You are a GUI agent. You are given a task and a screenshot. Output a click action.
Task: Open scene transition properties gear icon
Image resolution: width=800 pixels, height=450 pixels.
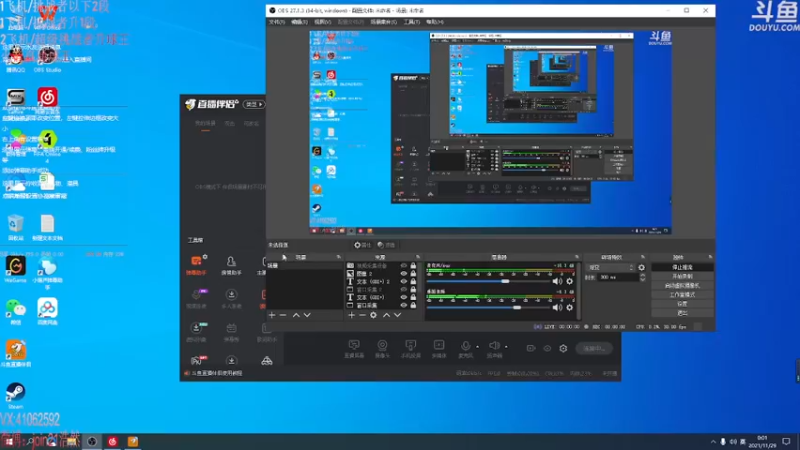(641, 267)
